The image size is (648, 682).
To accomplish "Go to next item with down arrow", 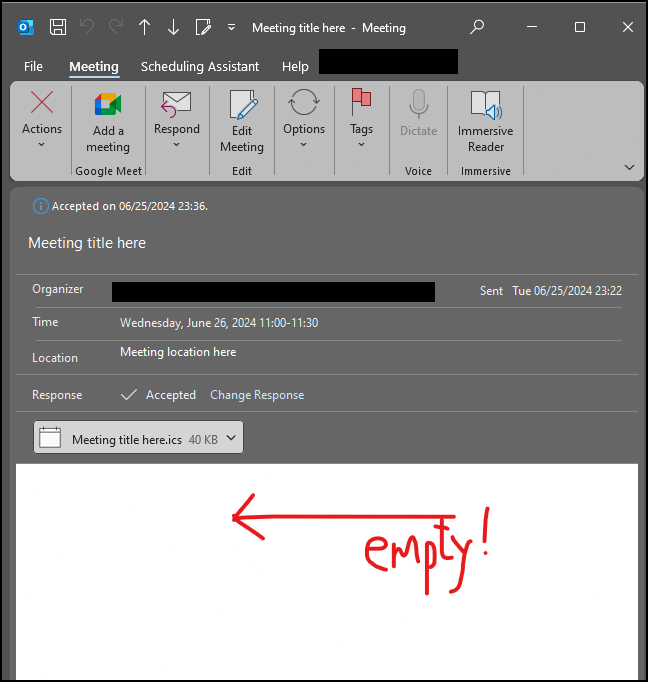I will point(173,27).
